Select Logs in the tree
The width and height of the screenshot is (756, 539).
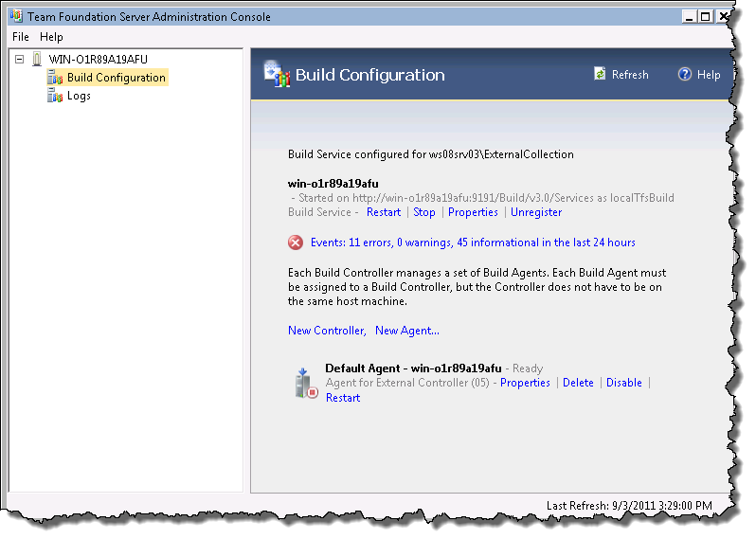tap(79, 96)
